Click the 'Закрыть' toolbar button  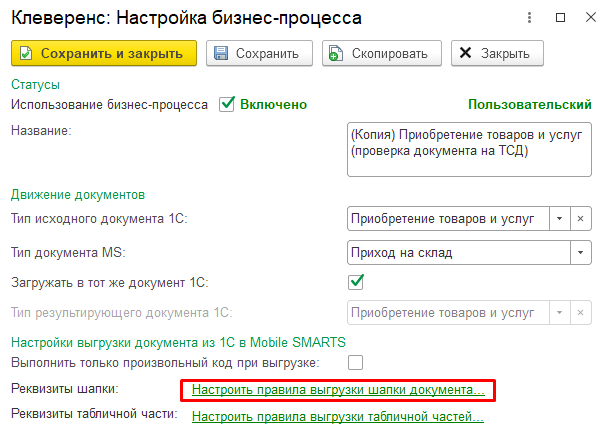pyautogui.click(x=497, y=53)
